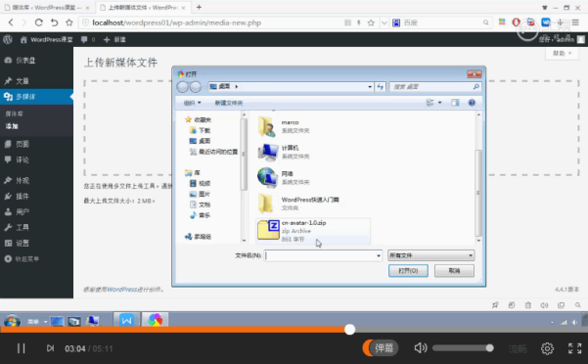The height and width of the screenshot is (364, 588).
Task: Click the colorful pinwheel app in taskbar
Action: click(155, 320)
